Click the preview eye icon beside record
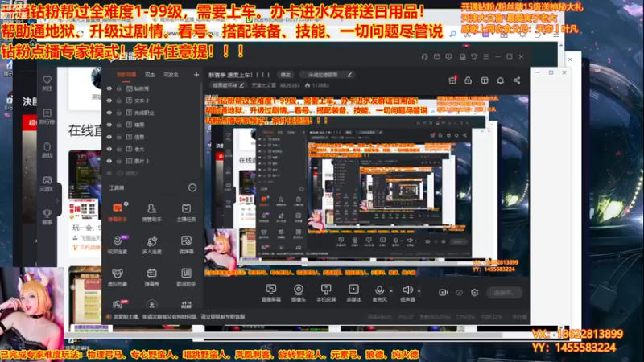The height and width of the screenshot is (362, 644). pyautogui.click(x=459, y=293)
